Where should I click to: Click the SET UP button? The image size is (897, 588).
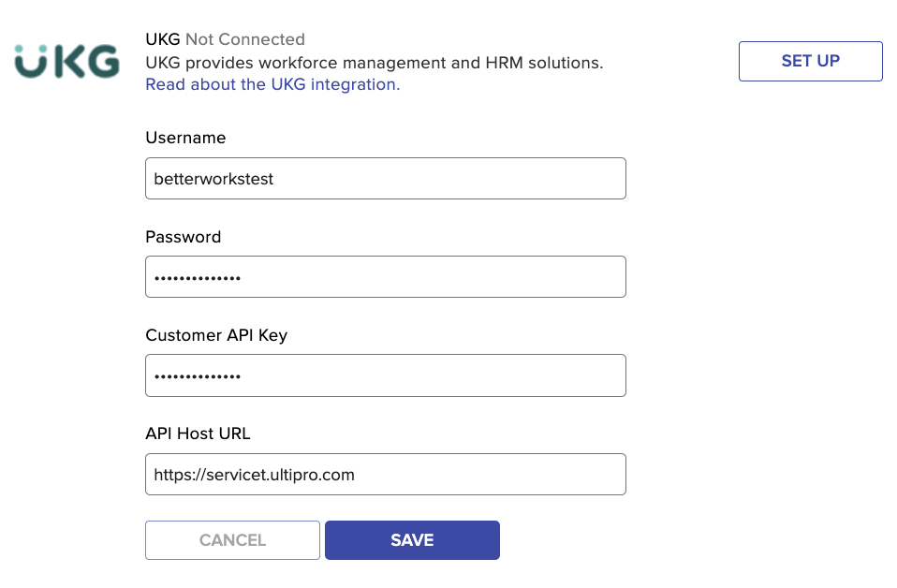coord(810,61)
